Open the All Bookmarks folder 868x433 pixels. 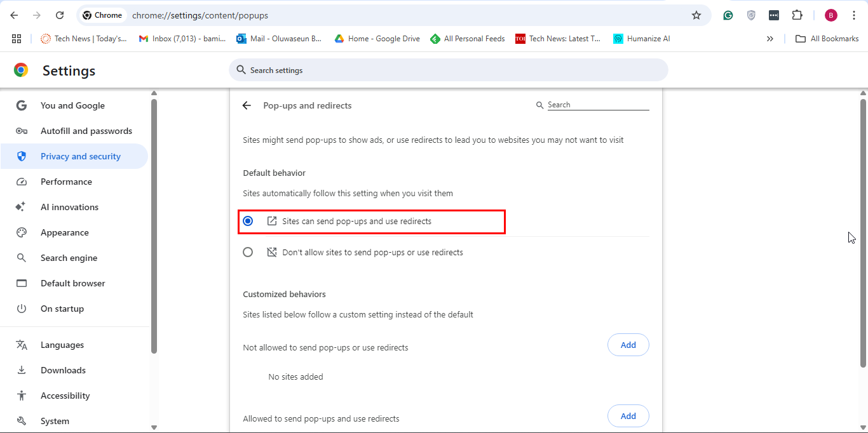[827, 39]
